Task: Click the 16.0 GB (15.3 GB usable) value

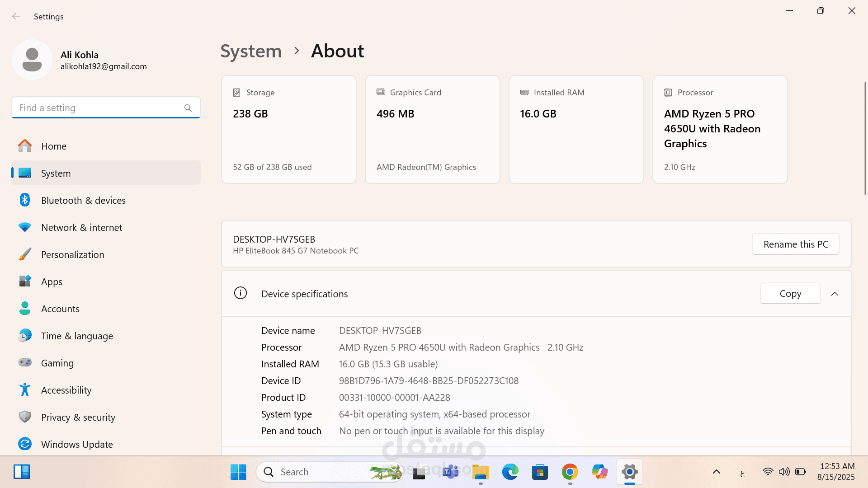Action: (388, 364)
